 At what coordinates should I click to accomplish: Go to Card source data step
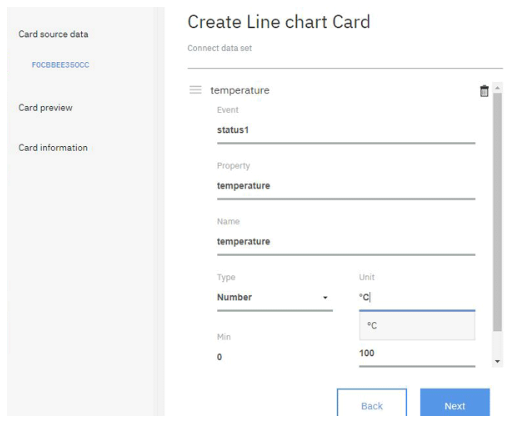pyautogui.click(x=53, y=34)
